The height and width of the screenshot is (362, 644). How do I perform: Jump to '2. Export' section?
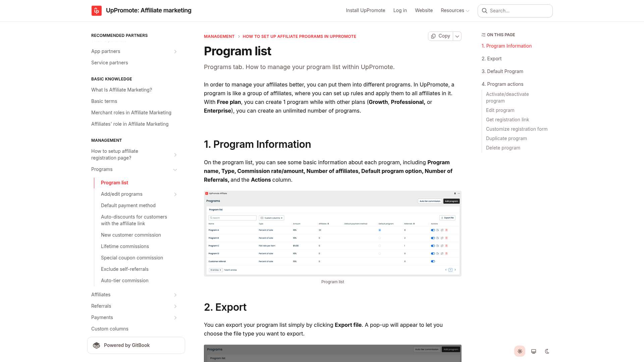pos(491,59)
